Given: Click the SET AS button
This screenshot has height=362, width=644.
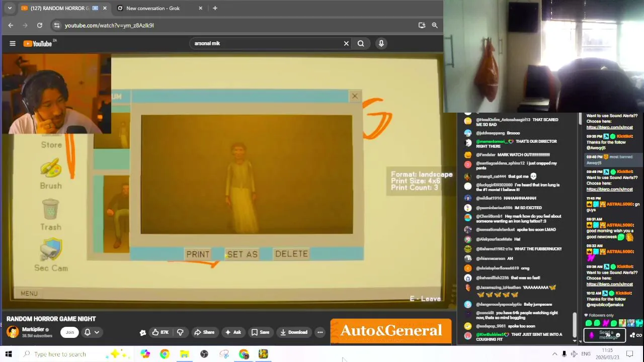Looking at the screenshot, I should 242,254.
